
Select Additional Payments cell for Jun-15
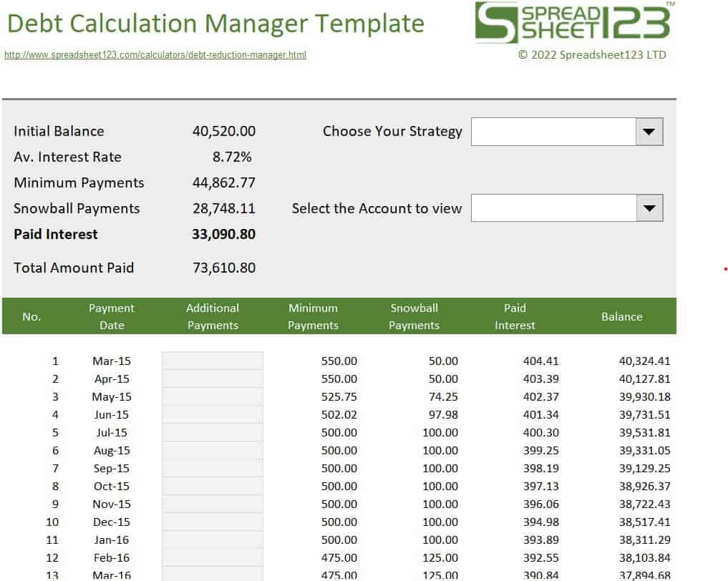coord(212,414)
